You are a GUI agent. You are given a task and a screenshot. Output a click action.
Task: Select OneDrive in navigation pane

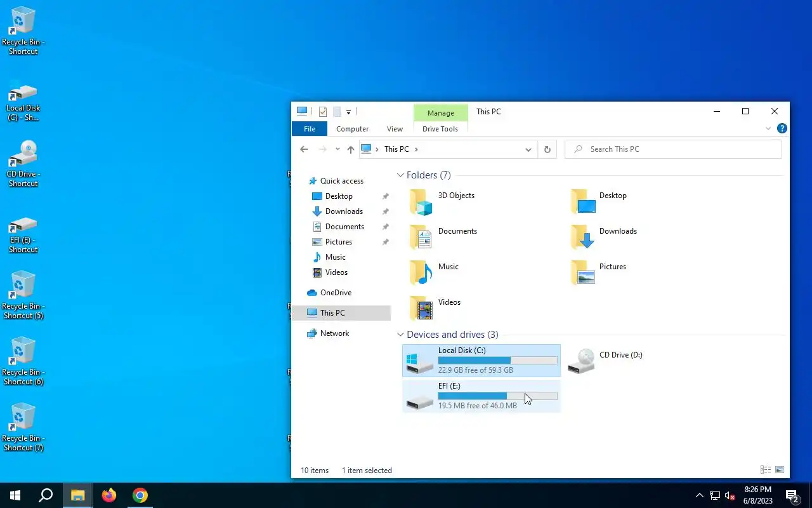pos(336,293)
